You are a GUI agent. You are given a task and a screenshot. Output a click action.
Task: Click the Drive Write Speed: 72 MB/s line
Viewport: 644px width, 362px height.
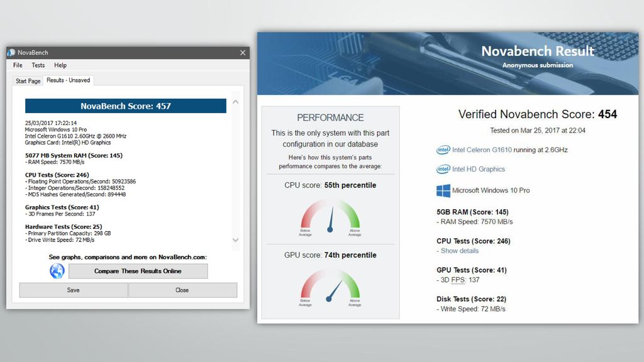pyautogui.click(x=60, y=239)
